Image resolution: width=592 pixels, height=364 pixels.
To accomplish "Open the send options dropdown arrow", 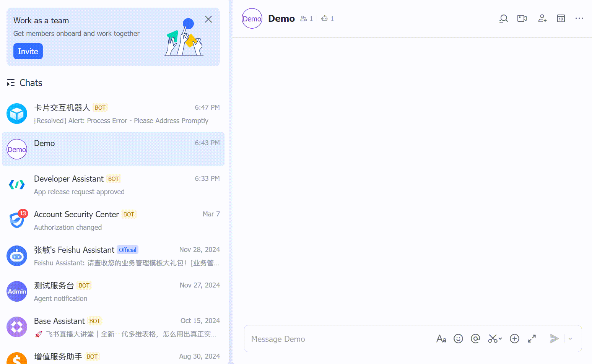I will [570, 339].
